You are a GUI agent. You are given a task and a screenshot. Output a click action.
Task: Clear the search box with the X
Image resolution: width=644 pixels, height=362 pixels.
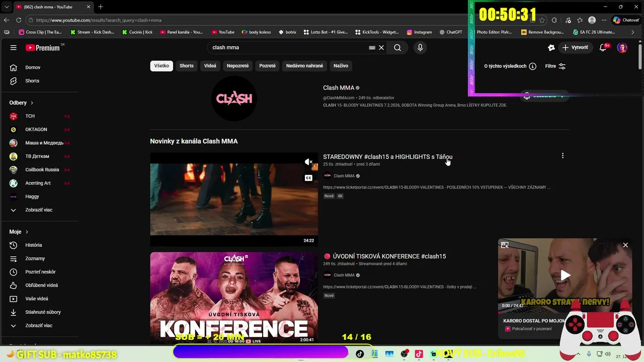[x=381, y=48]
